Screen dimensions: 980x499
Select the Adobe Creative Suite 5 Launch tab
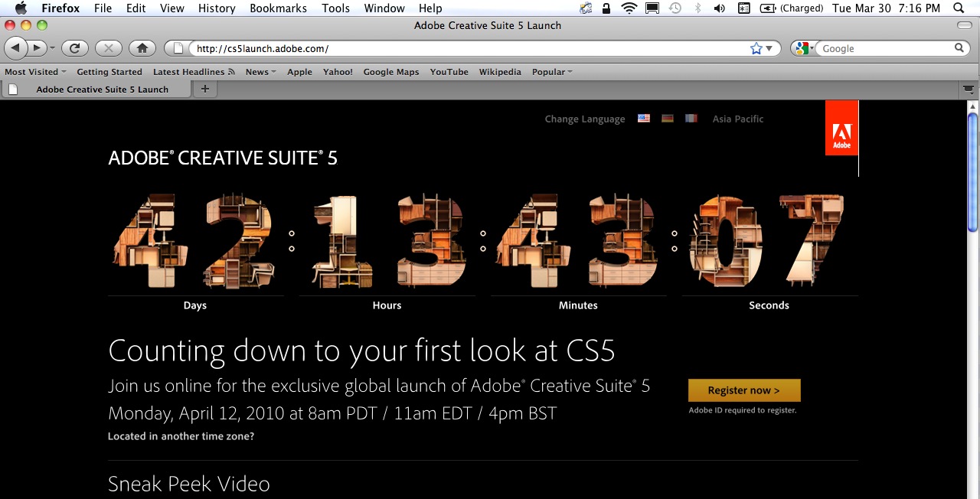pos(96,90)
